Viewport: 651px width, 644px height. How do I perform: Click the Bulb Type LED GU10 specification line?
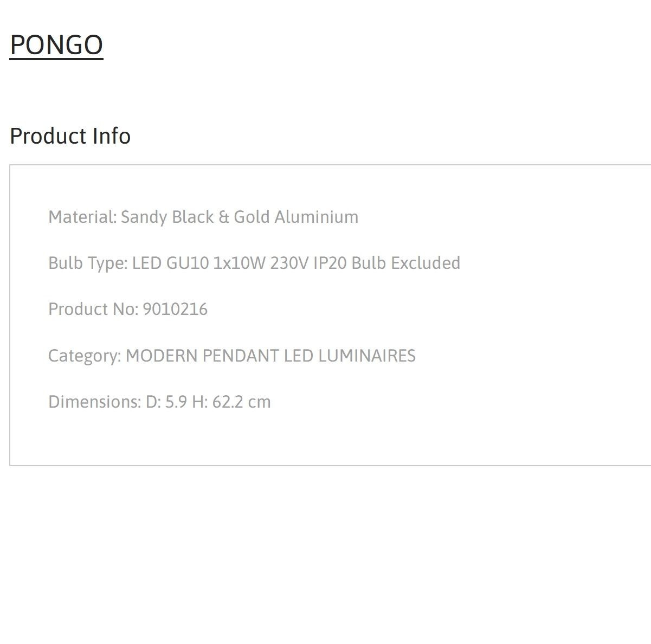coord(254,263)
